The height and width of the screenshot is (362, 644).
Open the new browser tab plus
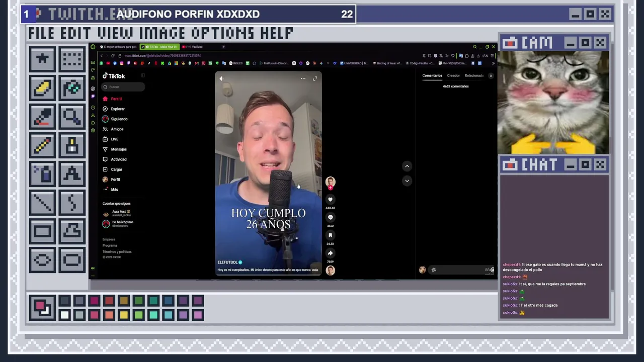[x=223, y=47]
